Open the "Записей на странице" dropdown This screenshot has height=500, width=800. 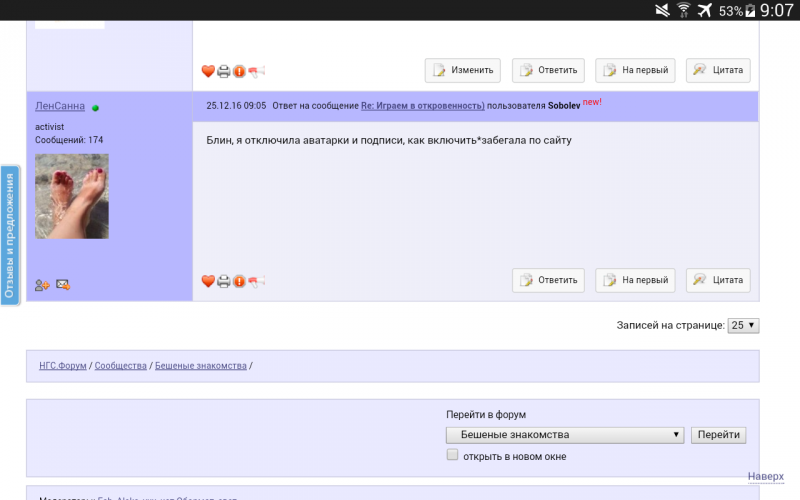[744, 325]
